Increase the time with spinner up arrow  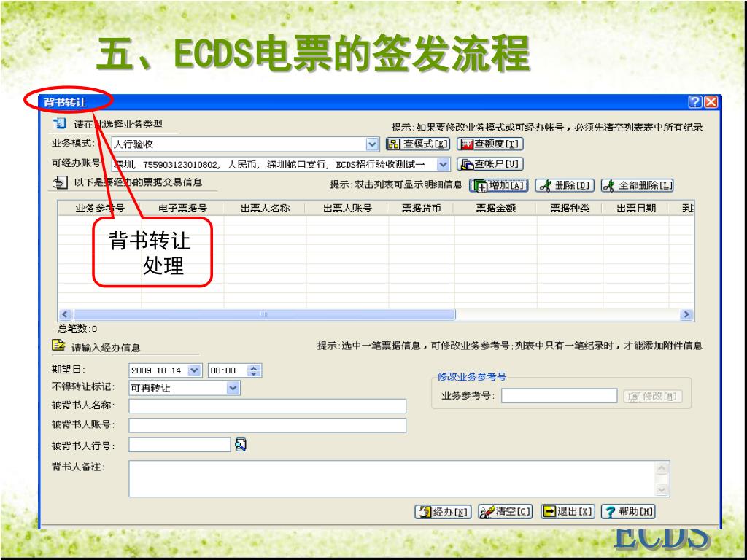[x=255, y=367]
